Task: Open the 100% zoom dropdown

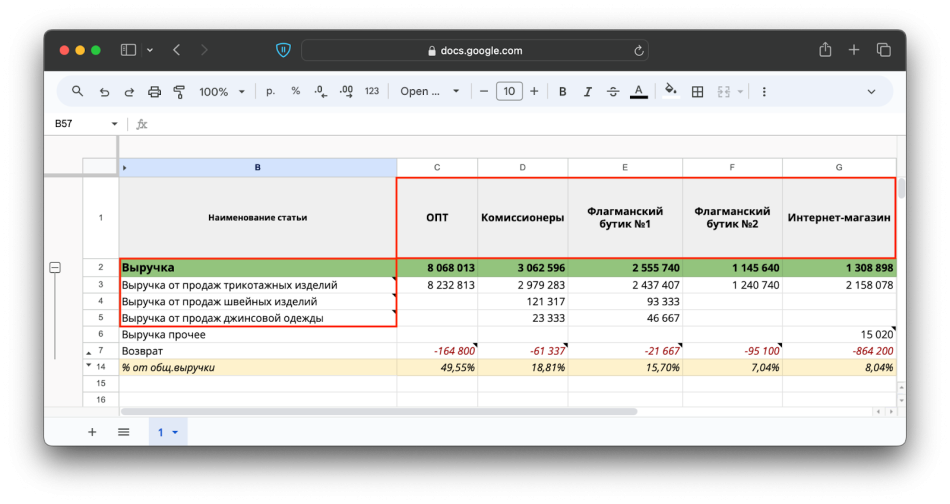Action: 222,91
